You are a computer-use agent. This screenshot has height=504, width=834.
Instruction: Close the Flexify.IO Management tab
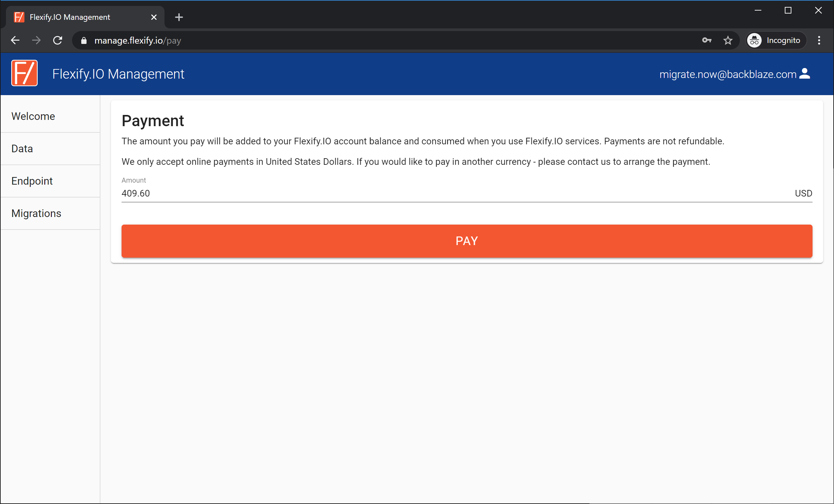[154, 17]
